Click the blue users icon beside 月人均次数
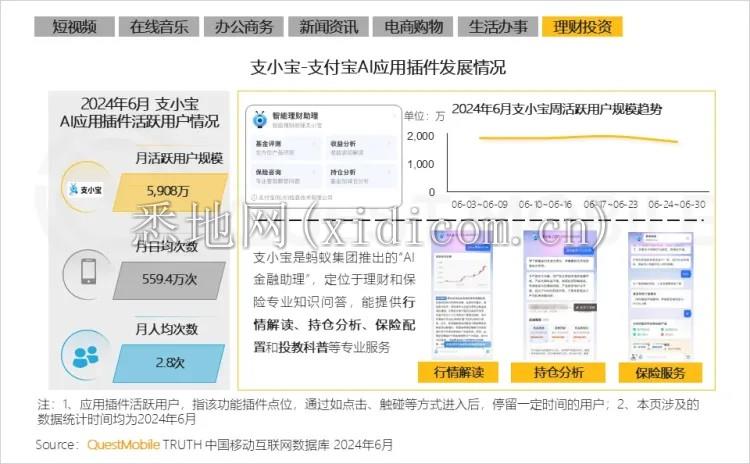This screenshot has width=750, height=464. [86, 356]
